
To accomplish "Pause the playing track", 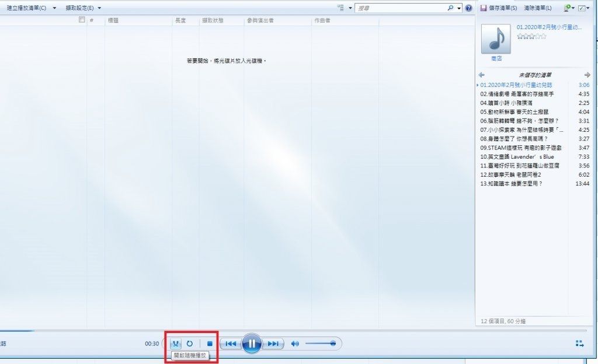I will 251,344.
